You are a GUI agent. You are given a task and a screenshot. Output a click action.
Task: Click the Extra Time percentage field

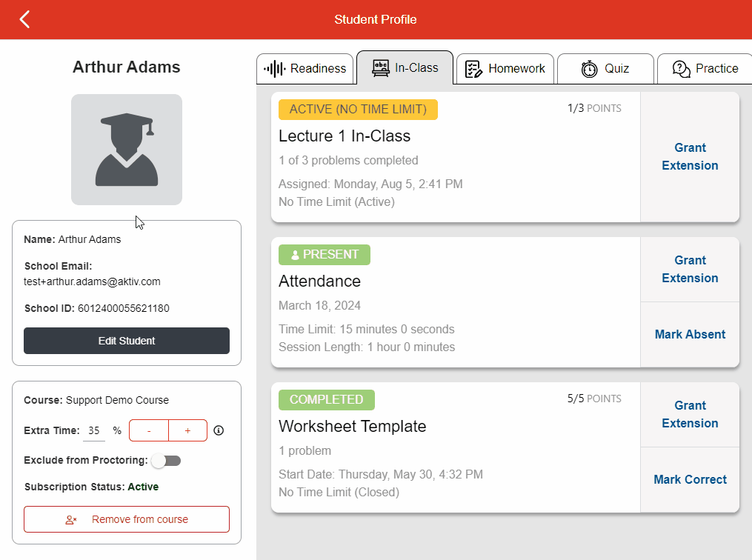click(94, 430)
